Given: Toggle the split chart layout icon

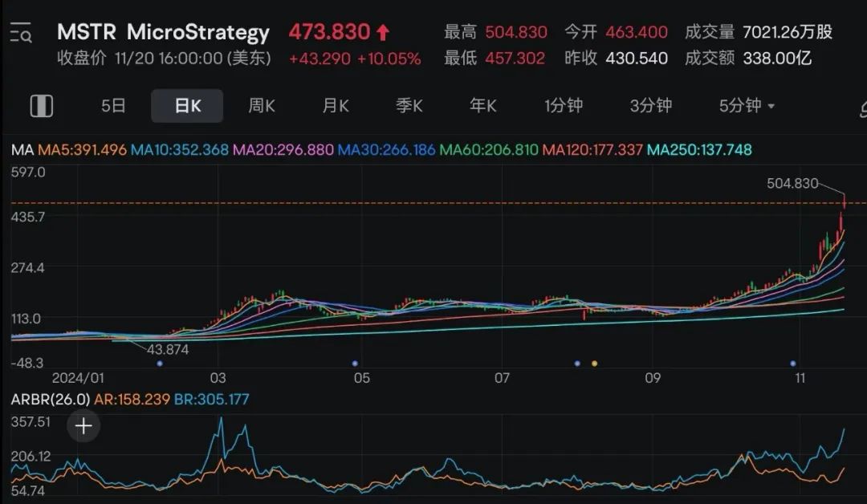Looking at the screenshot, I should coord(42,106).
